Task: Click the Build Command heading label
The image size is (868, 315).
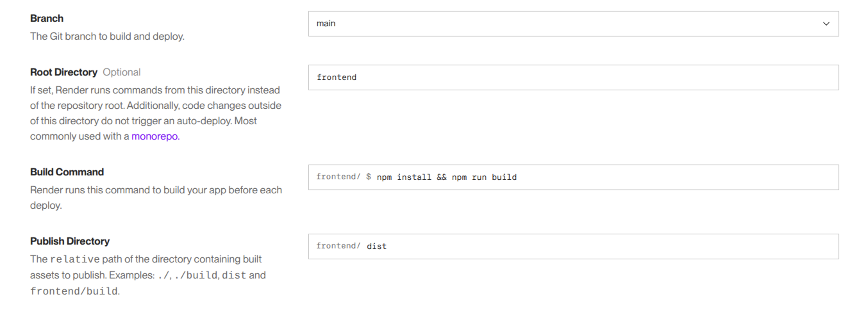Action: pos(67,172)
